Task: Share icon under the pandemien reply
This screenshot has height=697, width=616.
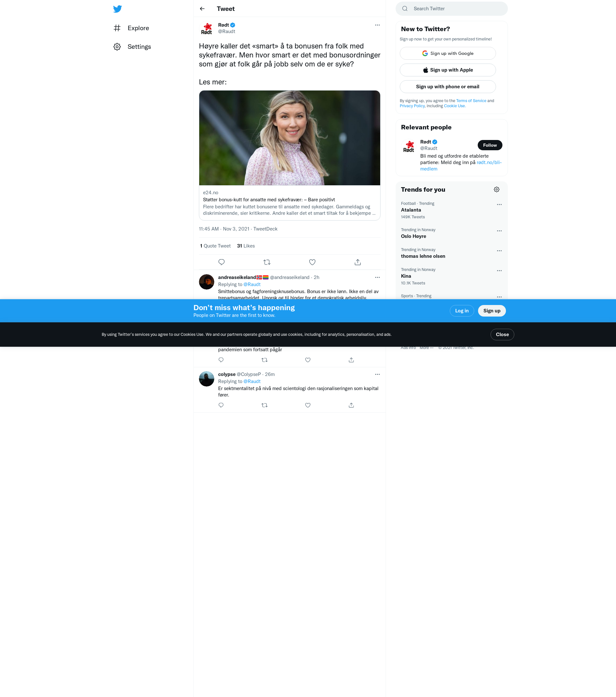Action: pos(351,360)
